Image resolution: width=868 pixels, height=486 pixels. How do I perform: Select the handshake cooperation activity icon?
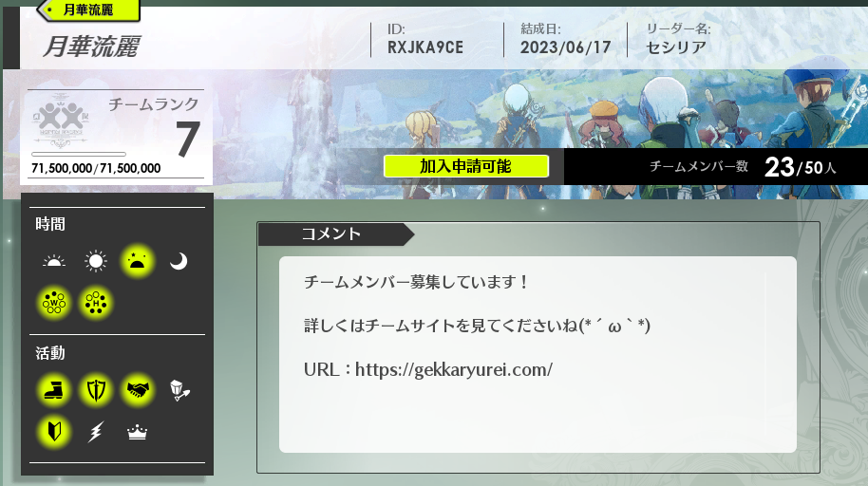(x=138, y=389)
